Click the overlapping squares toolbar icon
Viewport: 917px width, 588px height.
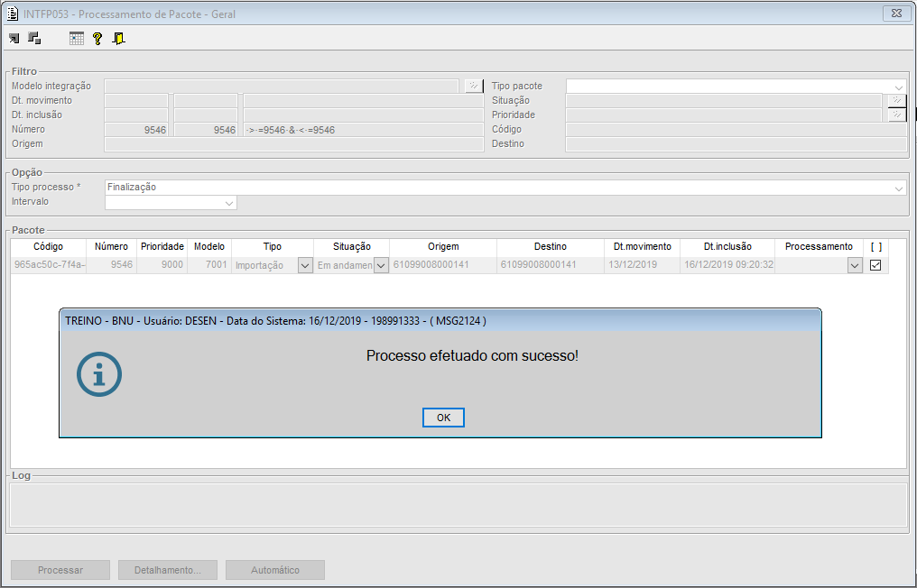(x=34, y=38)
